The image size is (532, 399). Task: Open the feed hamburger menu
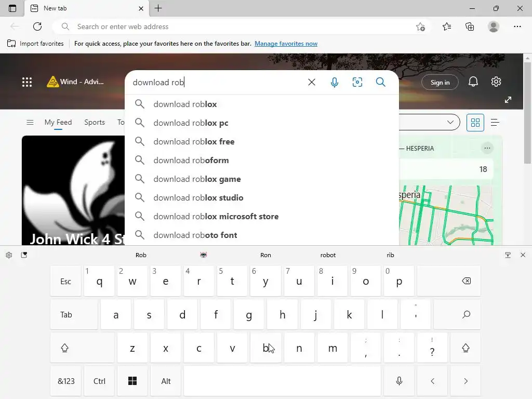pyautogui.click(x=30, y=122)
